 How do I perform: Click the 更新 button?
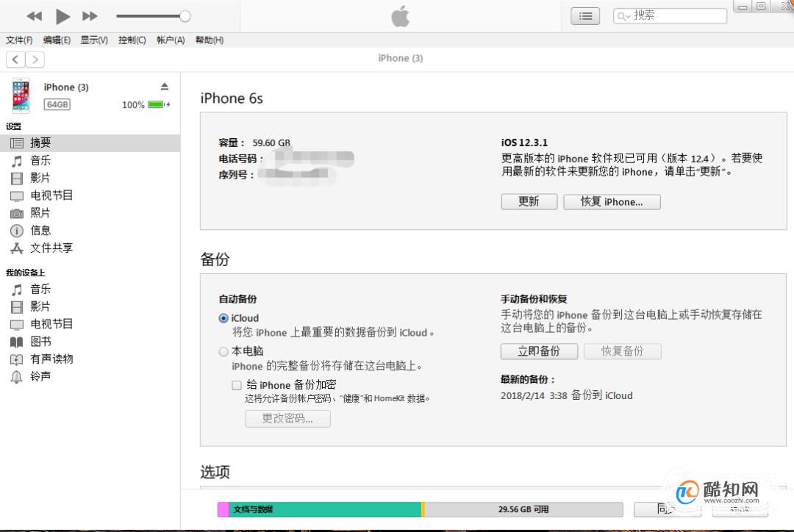[529, 201]
